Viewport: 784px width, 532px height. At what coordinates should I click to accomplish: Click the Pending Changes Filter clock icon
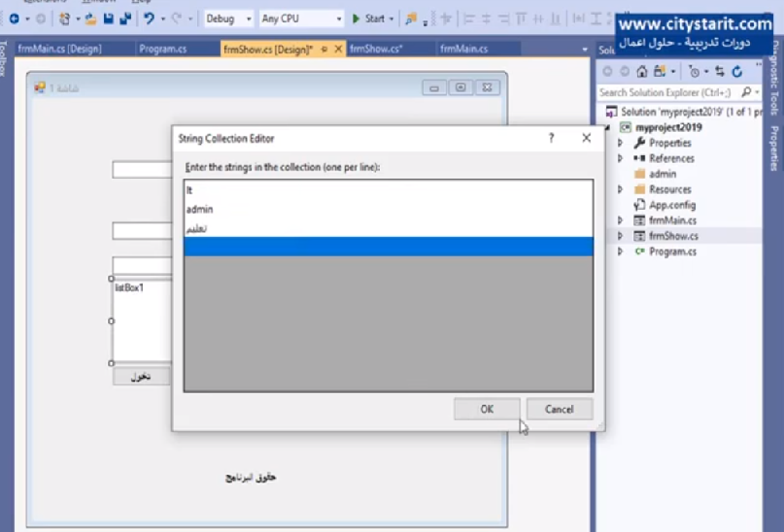coord(694,72)
